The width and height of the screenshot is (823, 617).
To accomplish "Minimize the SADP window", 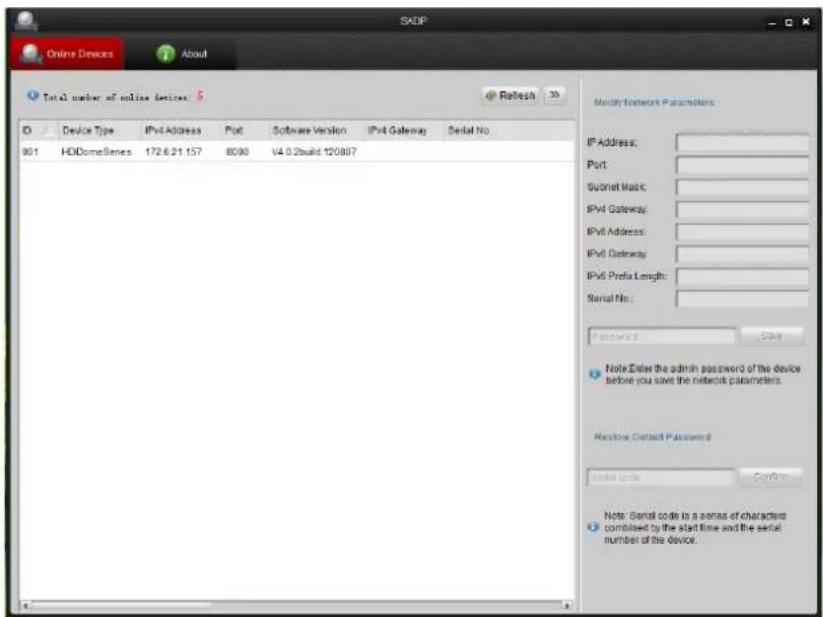I will click(772, 23).
